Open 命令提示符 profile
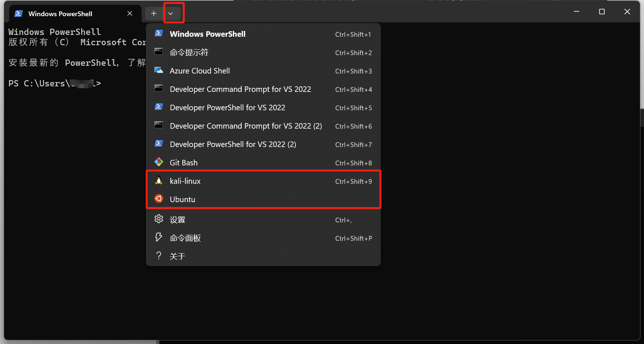The height and width of the screenshot is (344, 644). point(263,53)
